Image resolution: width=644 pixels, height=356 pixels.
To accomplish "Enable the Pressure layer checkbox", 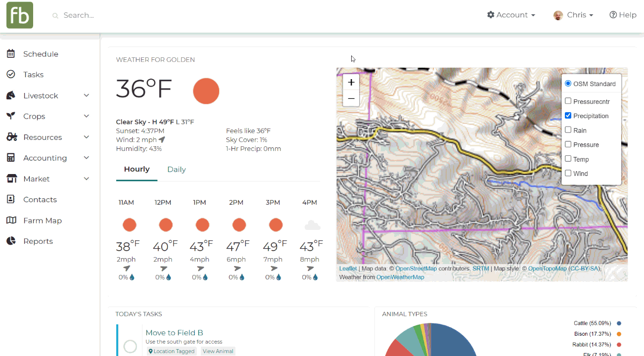I will (568, 144).
